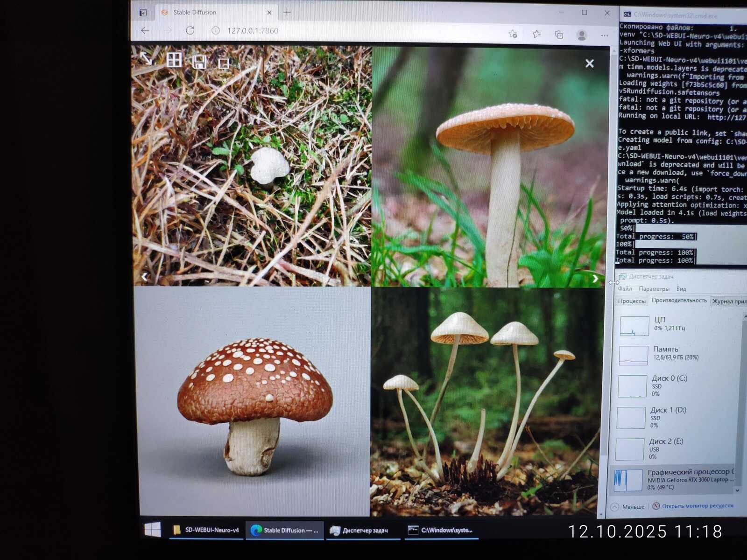Click the small square icon beside the floppy disk
Screen dimensions: 747x560
224,63
